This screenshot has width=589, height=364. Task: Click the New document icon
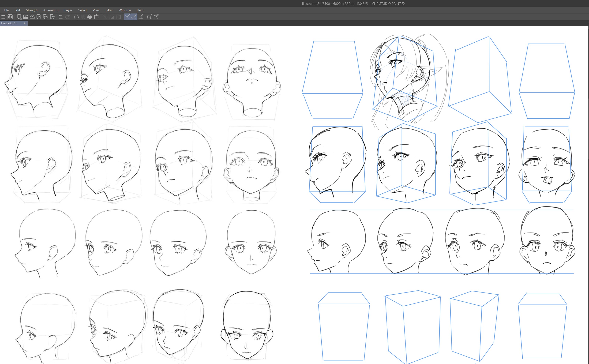click(x=19, y=17)
